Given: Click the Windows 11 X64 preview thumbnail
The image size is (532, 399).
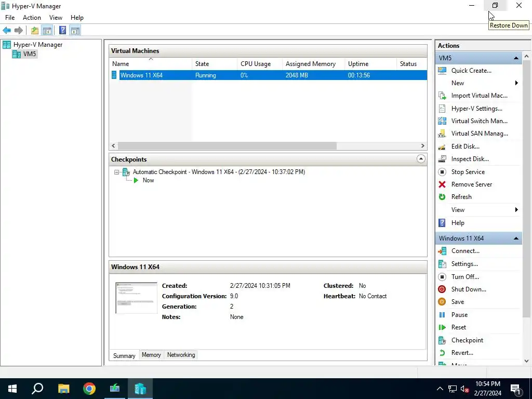Looking at the screenshot, I should 136,298.
